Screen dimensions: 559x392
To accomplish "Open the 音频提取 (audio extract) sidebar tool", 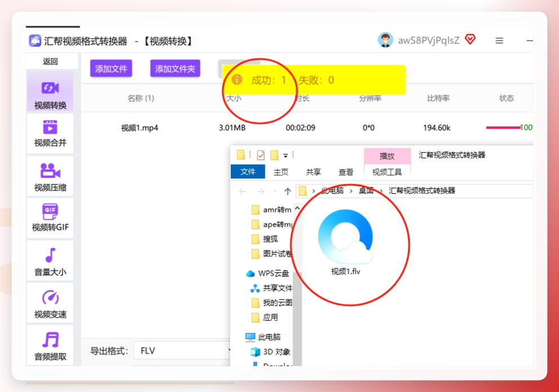I will [50, 346].
